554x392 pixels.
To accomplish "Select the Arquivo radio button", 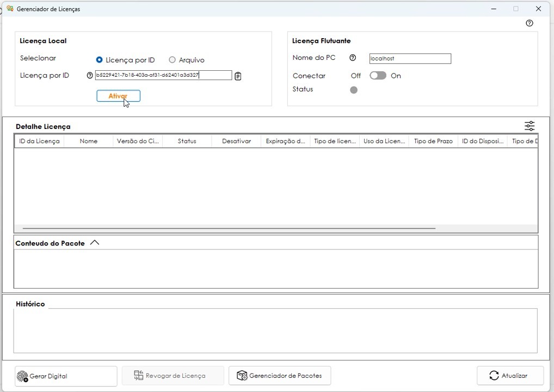I will point(172,60).
